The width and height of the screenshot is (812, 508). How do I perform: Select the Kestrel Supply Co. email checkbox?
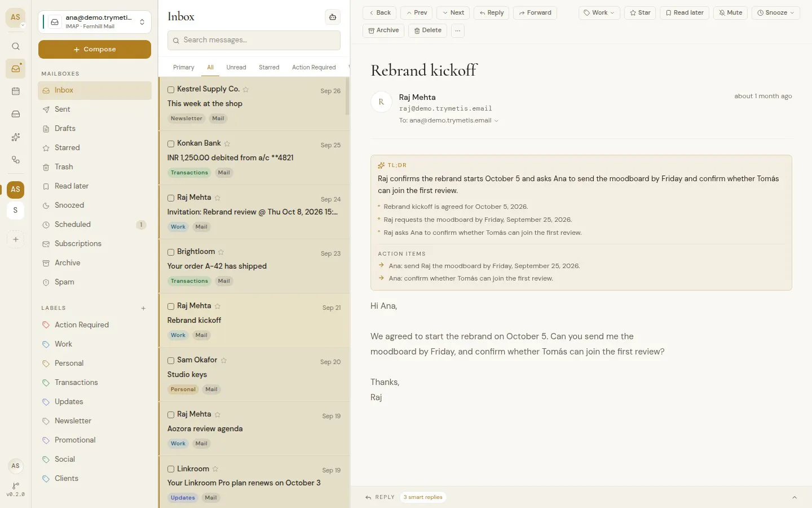pos(171,90)
